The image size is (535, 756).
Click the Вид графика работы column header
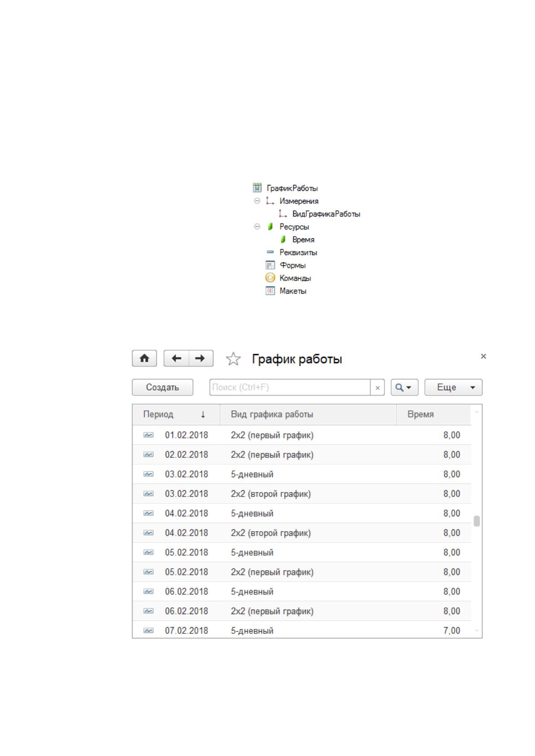click(308, 414)
